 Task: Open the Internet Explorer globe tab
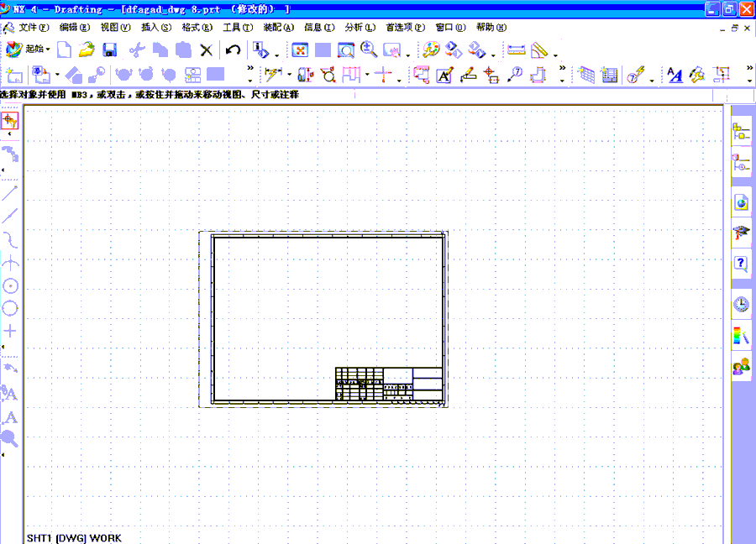tap(741, 202)
